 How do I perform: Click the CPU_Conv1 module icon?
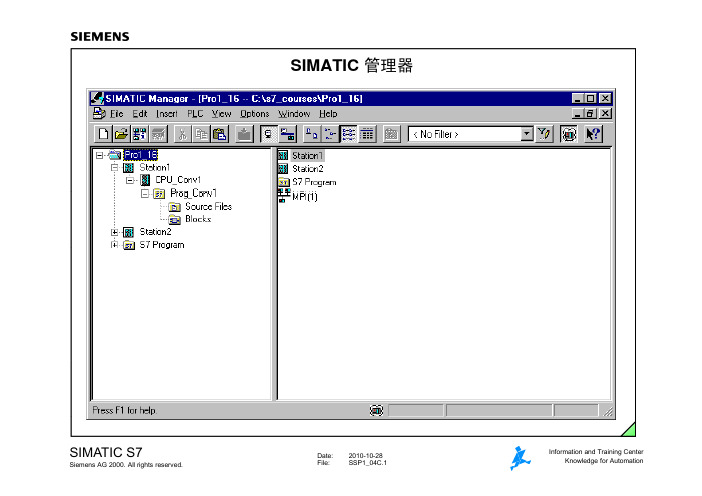pyautogui.click(x=145, y=180)
